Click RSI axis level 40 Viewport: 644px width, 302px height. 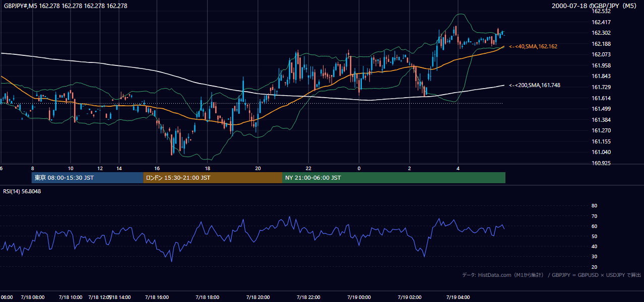pyautogui.click(x=594, y=247)
